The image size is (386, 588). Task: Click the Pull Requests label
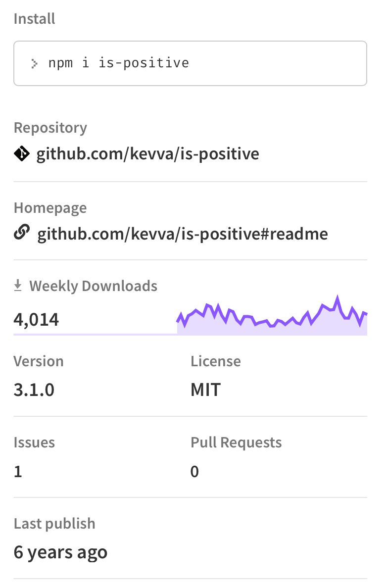[x=236, y=442]
